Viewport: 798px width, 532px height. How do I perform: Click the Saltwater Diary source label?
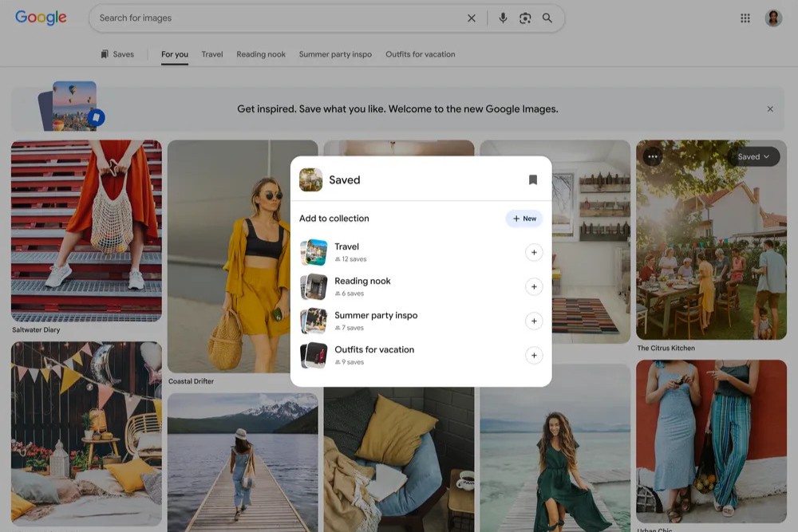36,329
